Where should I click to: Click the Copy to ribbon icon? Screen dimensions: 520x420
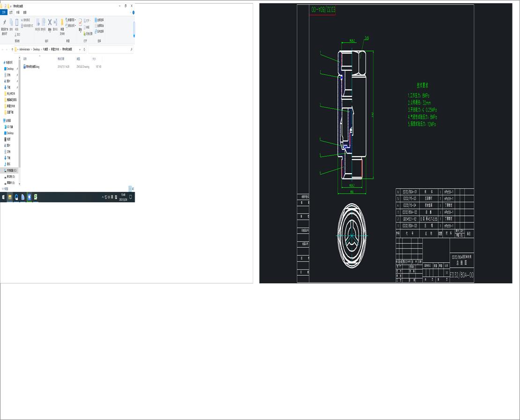pyautogui.click(x=43, y=22)
